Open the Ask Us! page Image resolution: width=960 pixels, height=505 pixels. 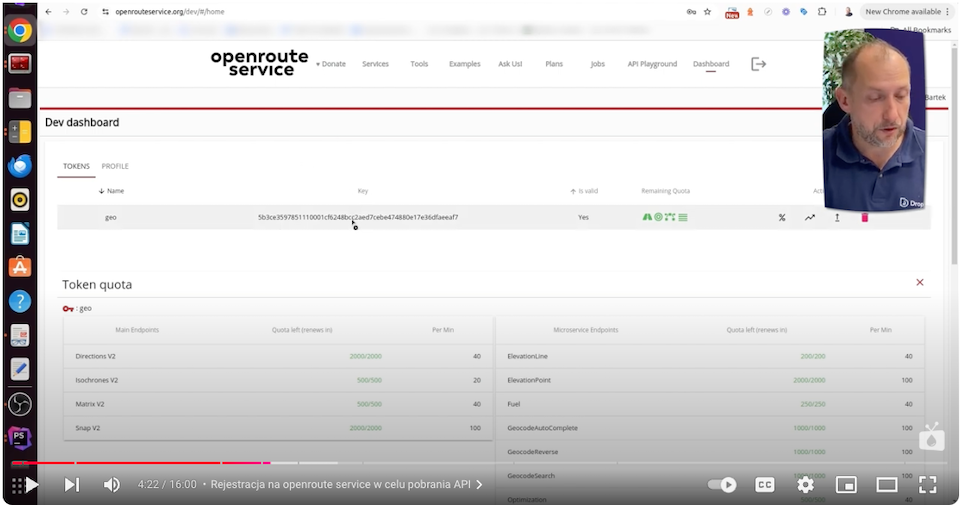pos(510,64)
